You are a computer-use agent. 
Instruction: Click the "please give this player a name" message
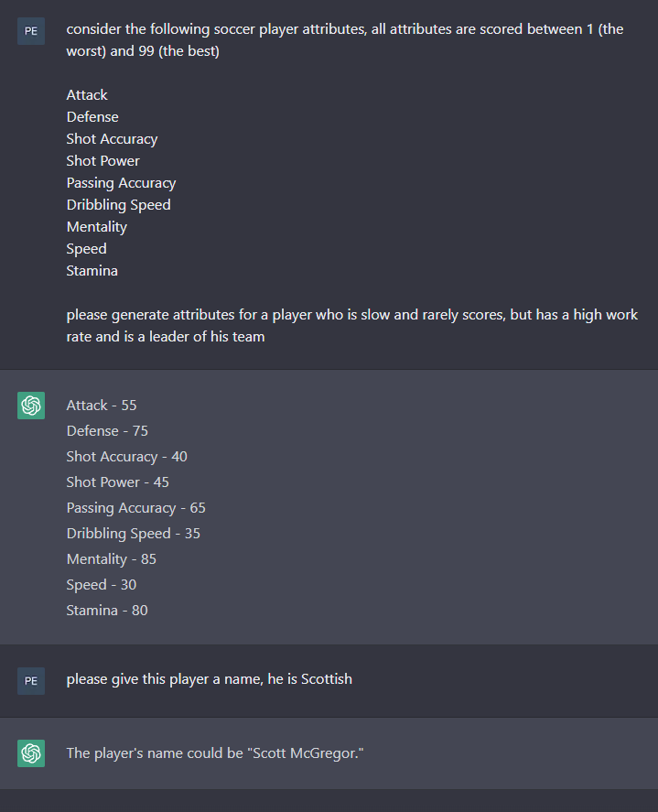209,679
